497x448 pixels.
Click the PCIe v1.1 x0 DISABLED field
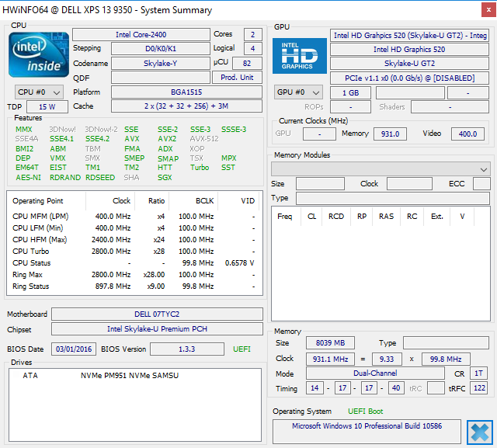[409, 78]
